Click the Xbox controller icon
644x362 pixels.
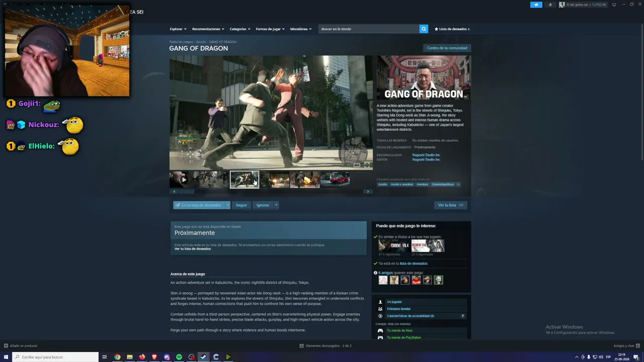380,330
